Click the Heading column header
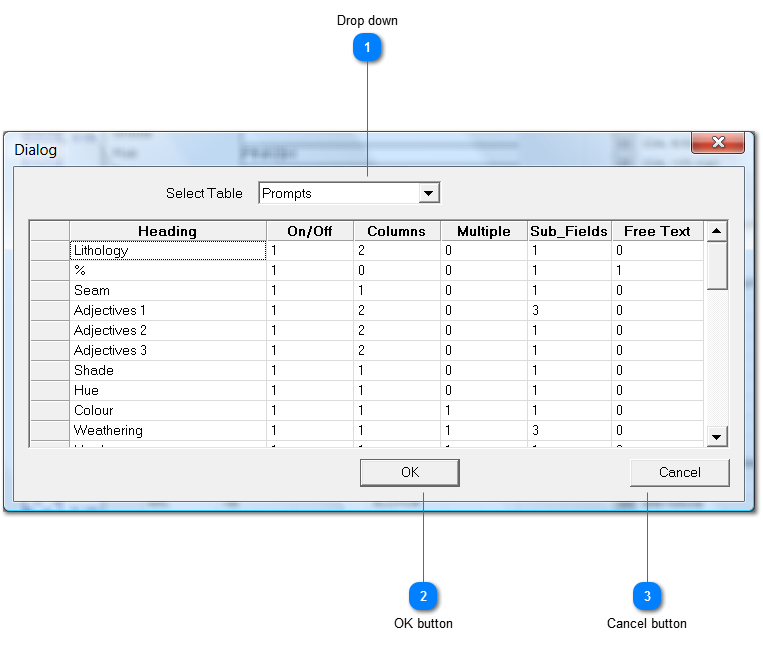Image resolution: width=763 pixels, height=647 pixels. coord(167,231)
